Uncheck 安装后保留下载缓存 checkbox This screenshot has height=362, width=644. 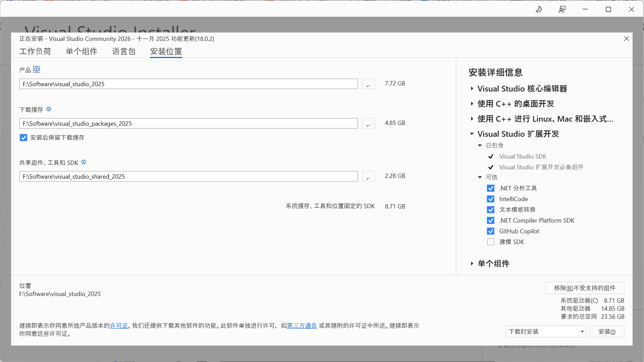click(x=23, y=138)
